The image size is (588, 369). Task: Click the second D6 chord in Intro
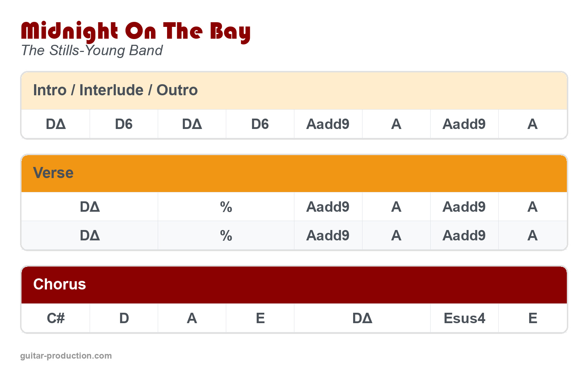[260, 124]
